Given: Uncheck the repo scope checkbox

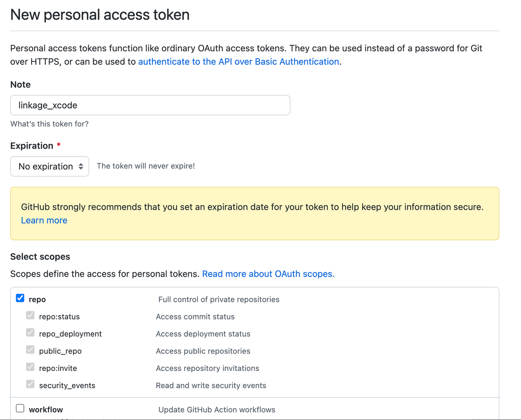Looking at the screenshot, I should coord(20,298).
